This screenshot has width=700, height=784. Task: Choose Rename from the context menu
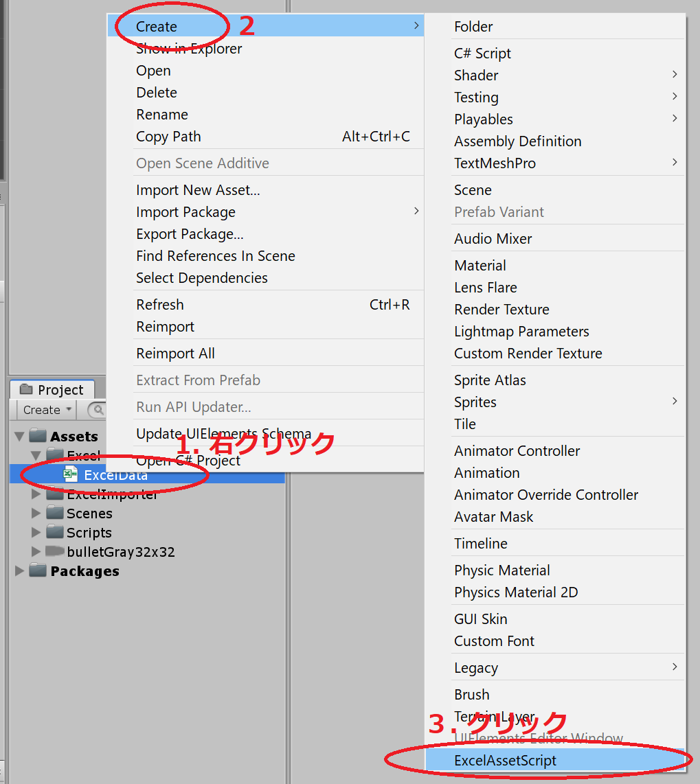click(266, 115)
